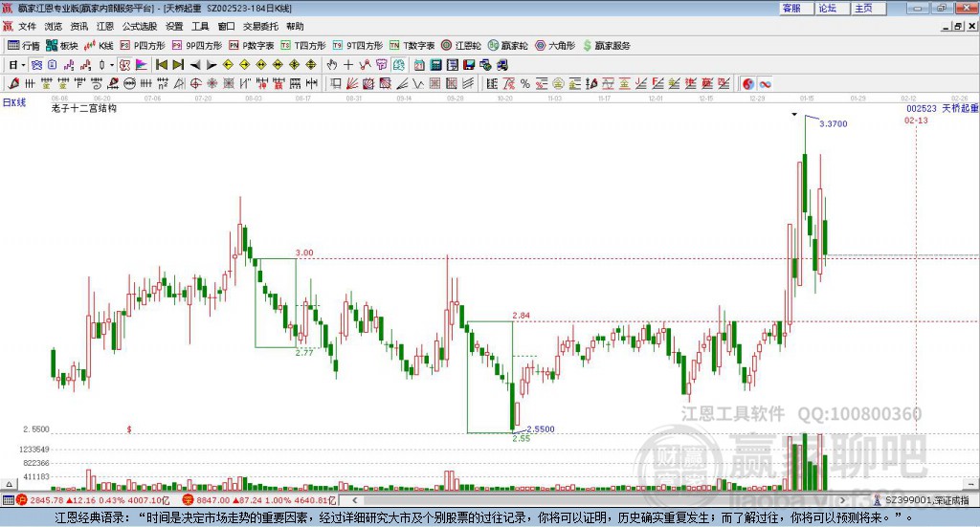The image size is (980, 527).
Task: Open the P四方形 tool
Action: tap(143, 46)
